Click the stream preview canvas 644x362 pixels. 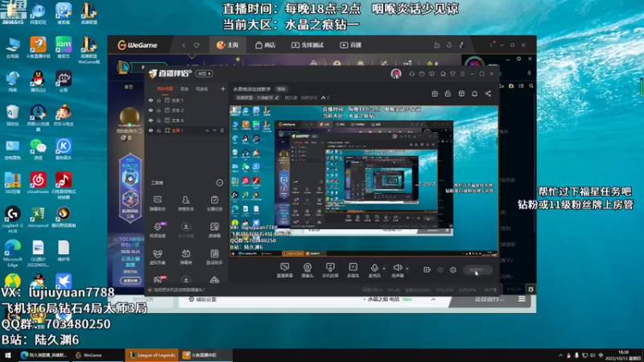[x=364, y=182]
